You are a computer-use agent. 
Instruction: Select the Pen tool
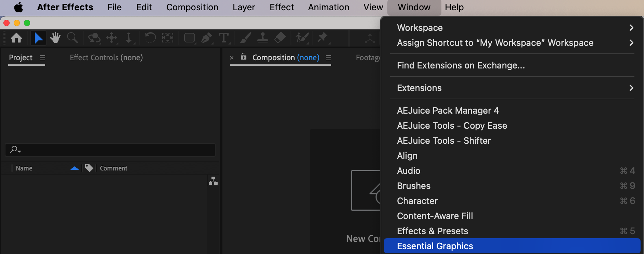[x=206, y=38]
